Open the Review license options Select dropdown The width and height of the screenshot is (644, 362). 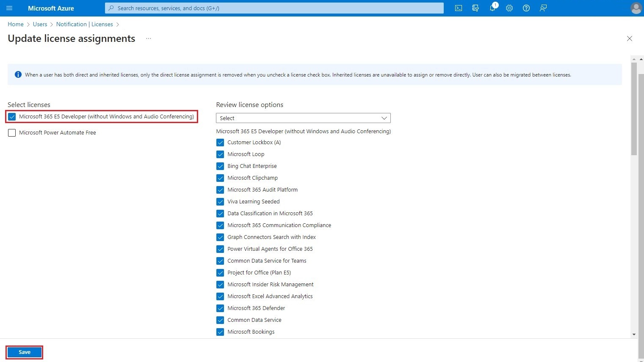(303, 118)
